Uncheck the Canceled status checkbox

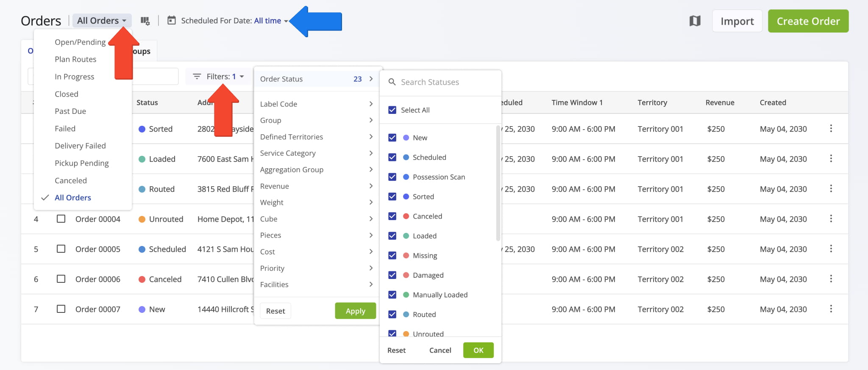pyautogui.click(x=392, y=216)
